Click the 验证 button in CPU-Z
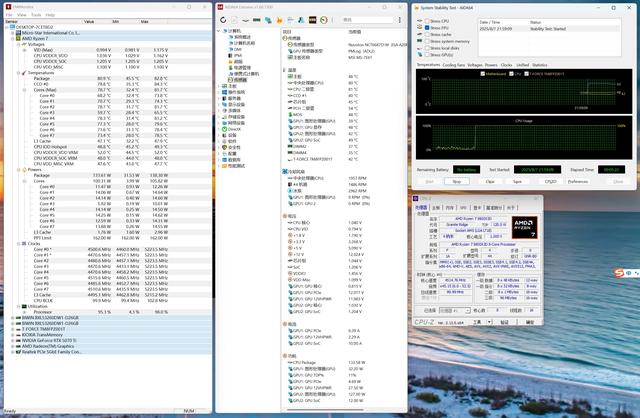Viewport: 640px width, 418px height. 504,322
